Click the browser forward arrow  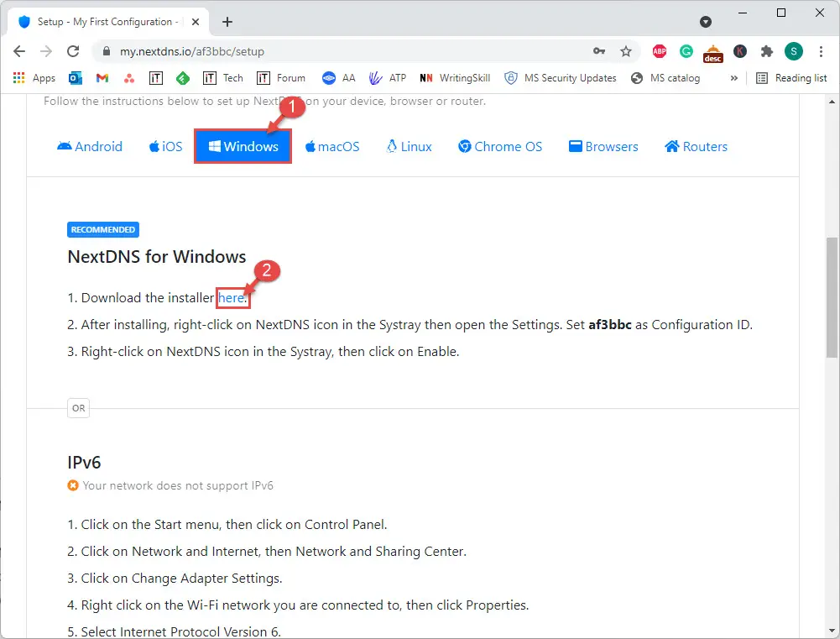[47, 51]
